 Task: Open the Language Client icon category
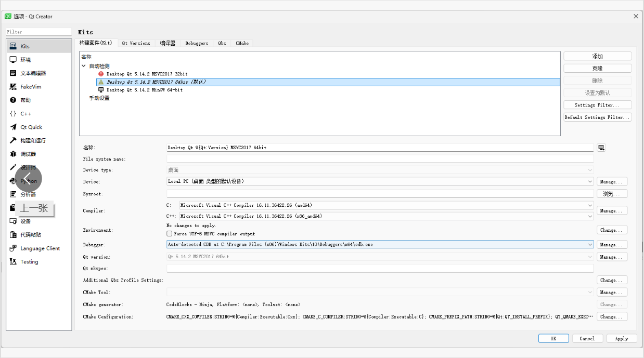click(x=13, y=248)
